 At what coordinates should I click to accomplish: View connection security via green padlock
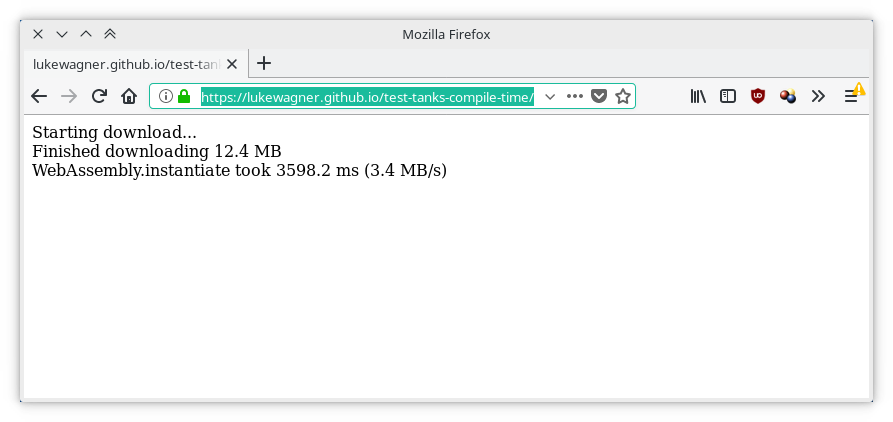183,96
